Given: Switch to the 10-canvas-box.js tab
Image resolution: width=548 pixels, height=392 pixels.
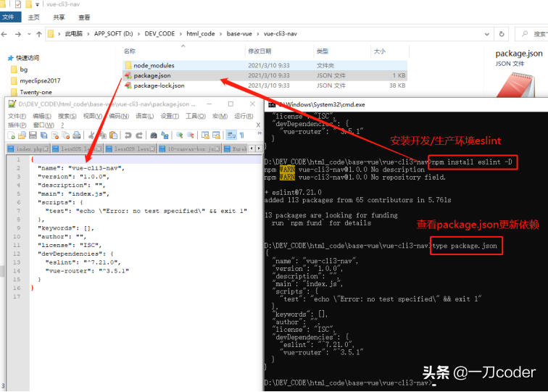Looking at the screenshot, I should coord(189,149).
